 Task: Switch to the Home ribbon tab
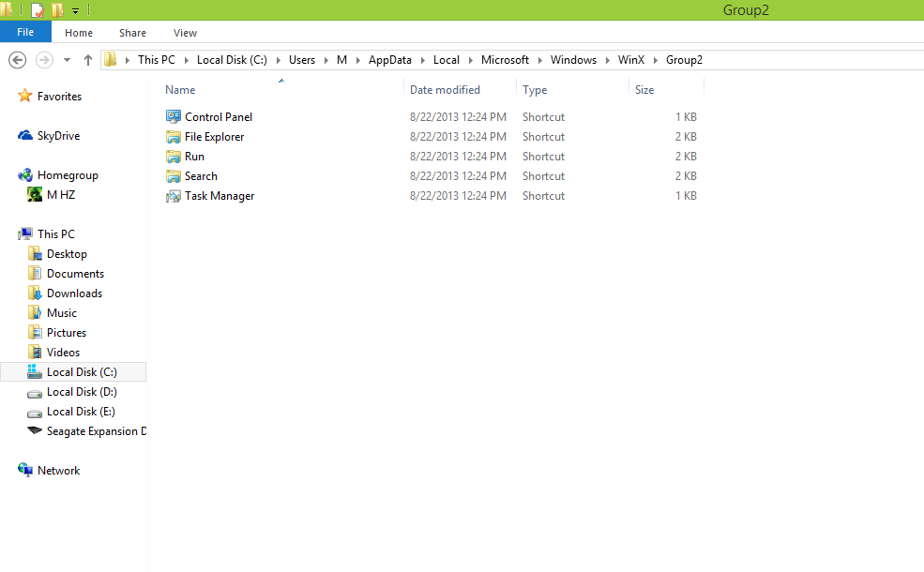79,33
